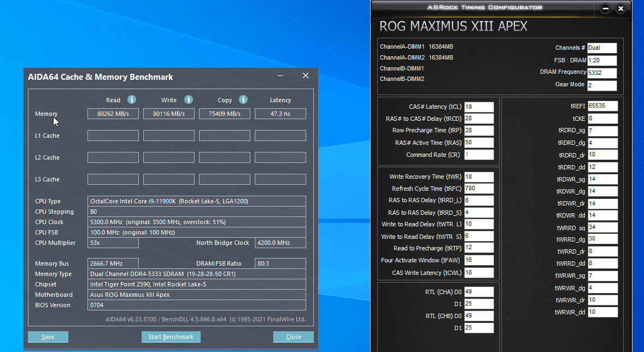Click the DRAM:FSB Ratio field 80:3
The image size is (644, 352).
click(x=280, y=263)
